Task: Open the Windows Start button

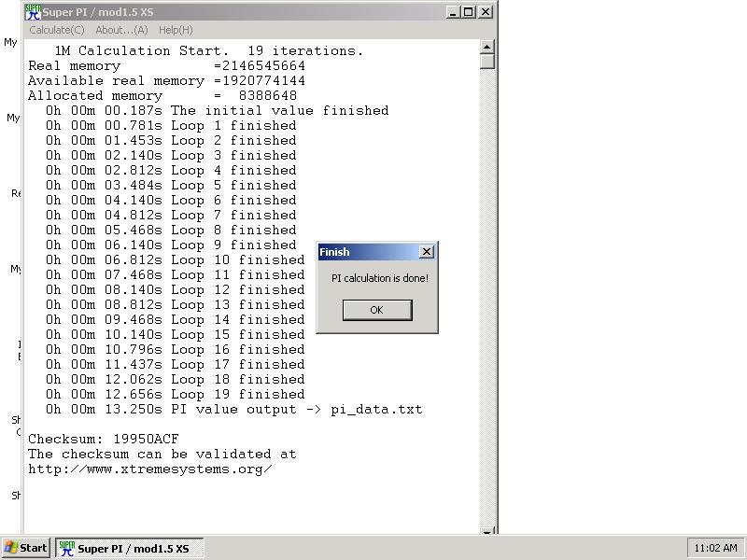Action: (x=26, y=548)
